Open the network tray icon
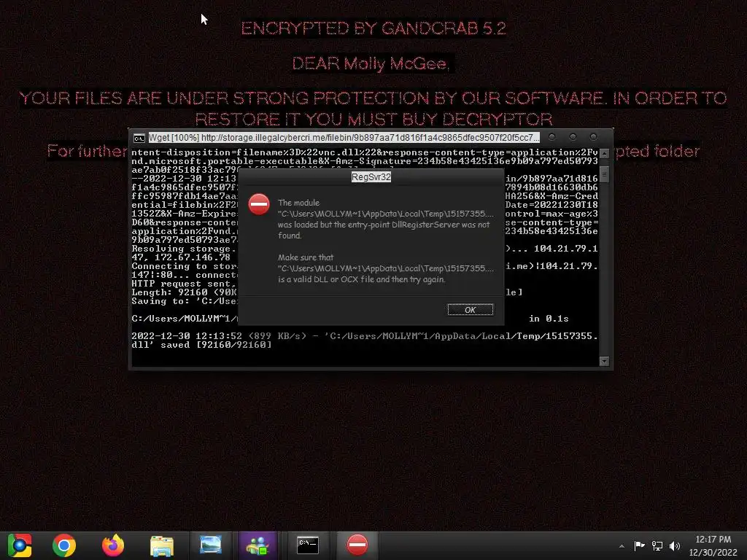Image resolution: width=747 pixels, height=560 pixels. pyautogui.click(x=657, y=545)
